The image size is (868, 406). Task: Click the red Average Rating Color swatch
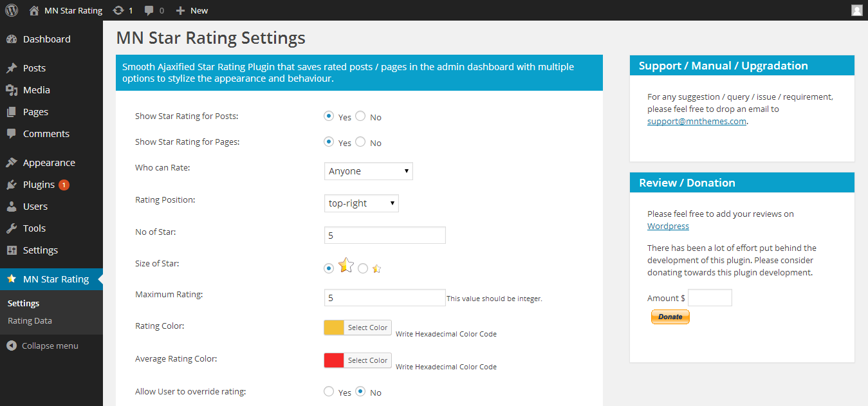(334, 360)
